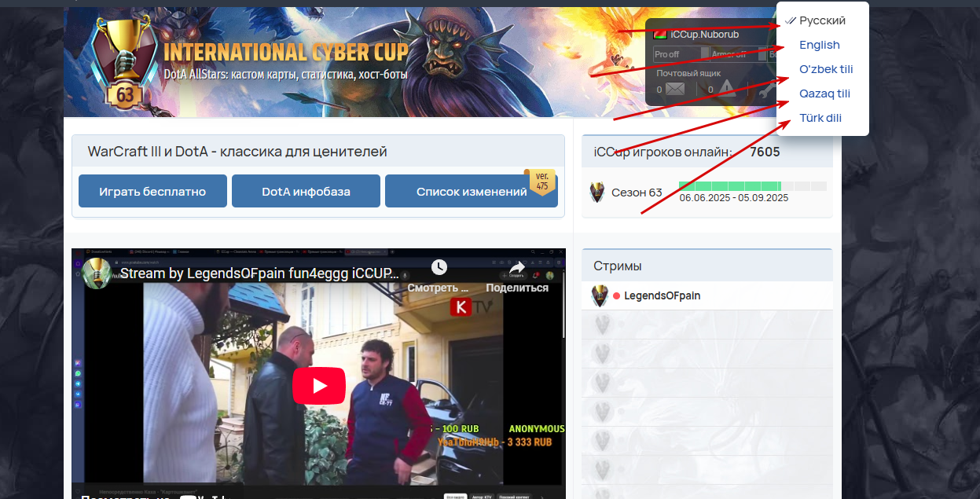Open the video channel avatar icon
This screenshot has height=499, width=980.
(x=97, y=273)
